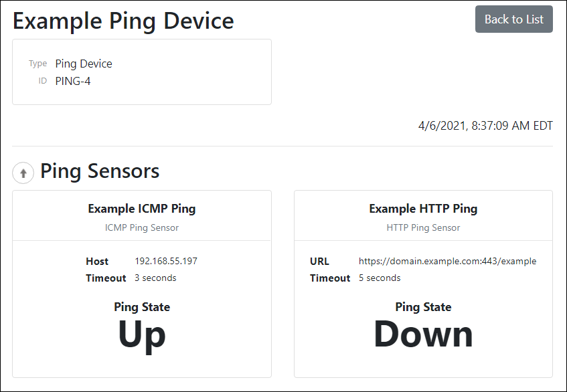The image size is (567, 392).
Task: Click the 5 seconds timeout value
Action: pyautogui.click(x=380, y=278)
